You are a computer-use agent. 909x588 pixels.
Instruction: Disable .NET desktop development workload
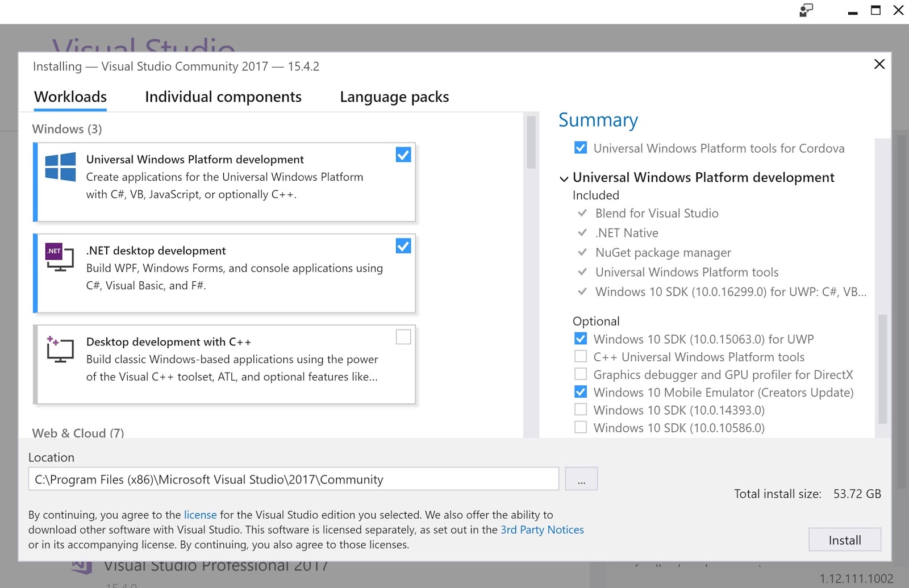pos(403,245)
